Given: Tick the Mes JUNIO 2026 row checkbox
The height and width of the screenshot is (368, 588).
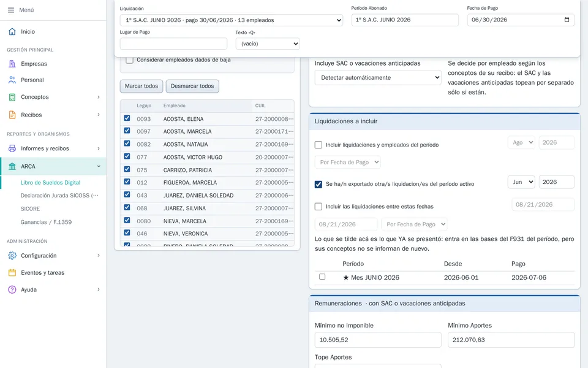Looking at the screenshot, I should click(322, 277).
